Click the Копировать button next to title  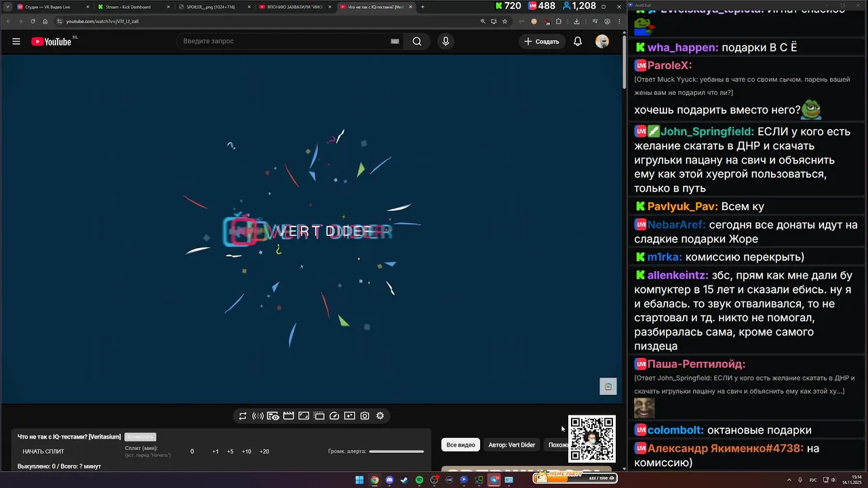(x=140, y=437)
